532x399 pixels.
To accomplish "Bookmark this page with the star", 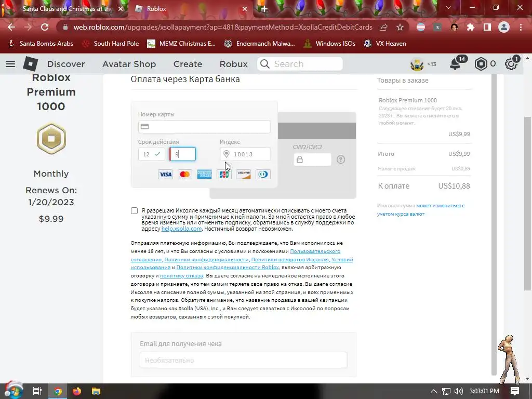I will point(400,27).
